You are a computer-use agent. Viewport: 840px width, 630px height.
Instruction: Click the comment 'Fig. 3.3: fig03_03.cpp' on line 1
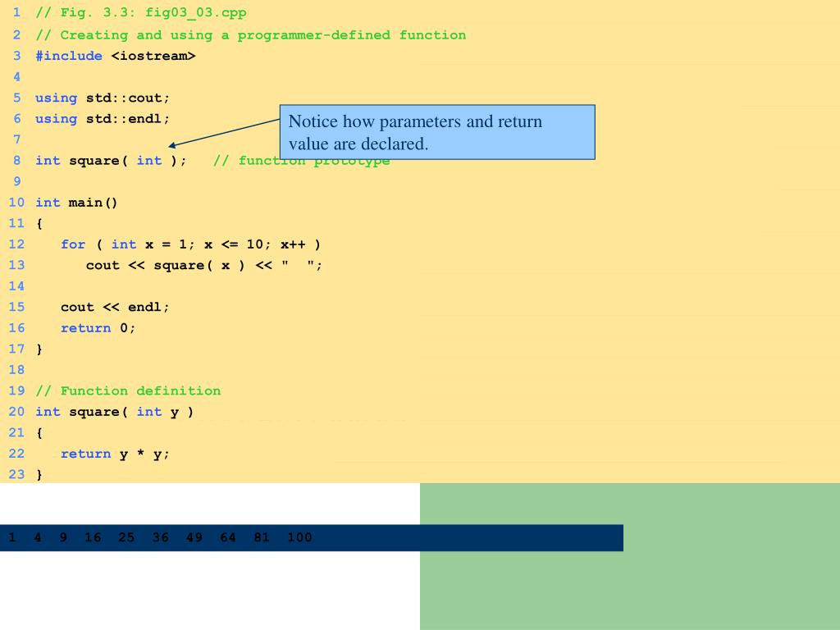point(141,13)
